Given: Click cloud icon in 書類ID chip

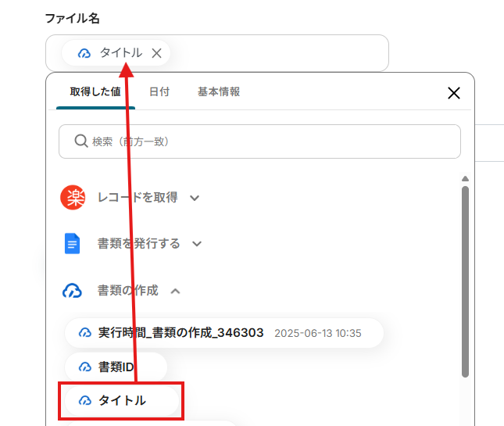Looking at the screenshot, I should [x=85, y=367].
